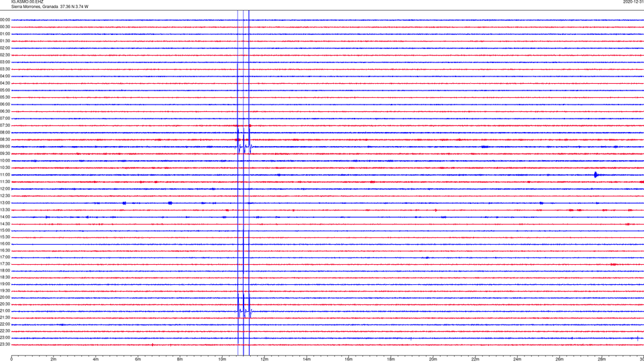644x362 pixels.
Task: Click the 2m tick label on time axis
Action: pyautogui.click(x=54, y=359)
